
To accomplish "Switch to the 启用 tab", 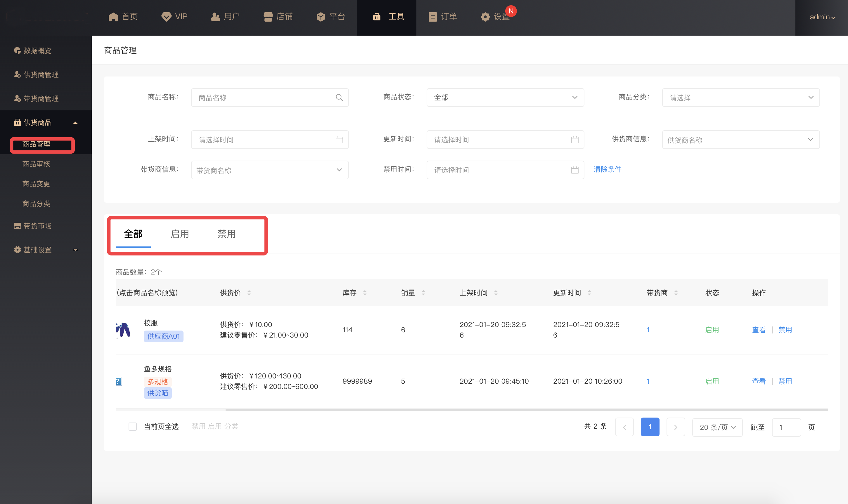I will (179, 234).
